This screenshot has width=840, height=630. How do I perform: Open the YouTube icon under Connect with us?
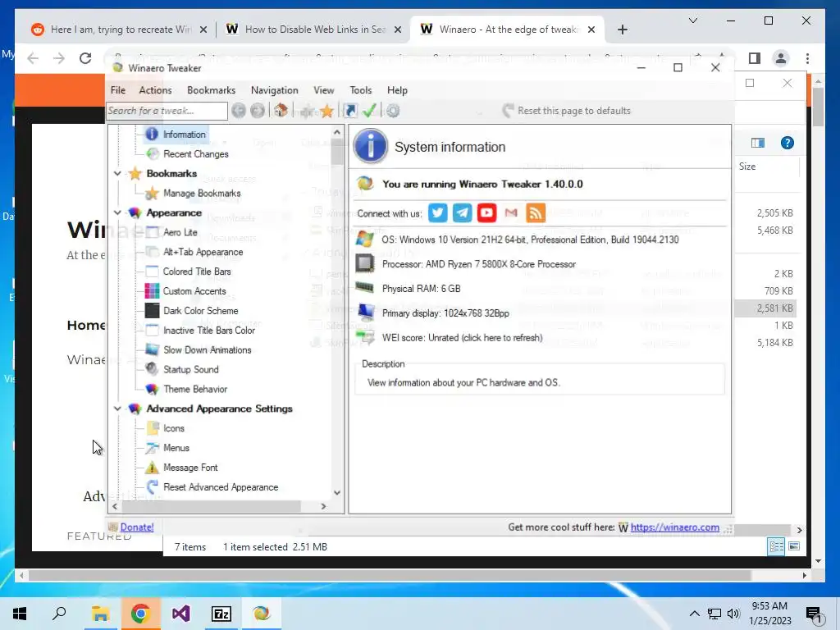point(486,213)
